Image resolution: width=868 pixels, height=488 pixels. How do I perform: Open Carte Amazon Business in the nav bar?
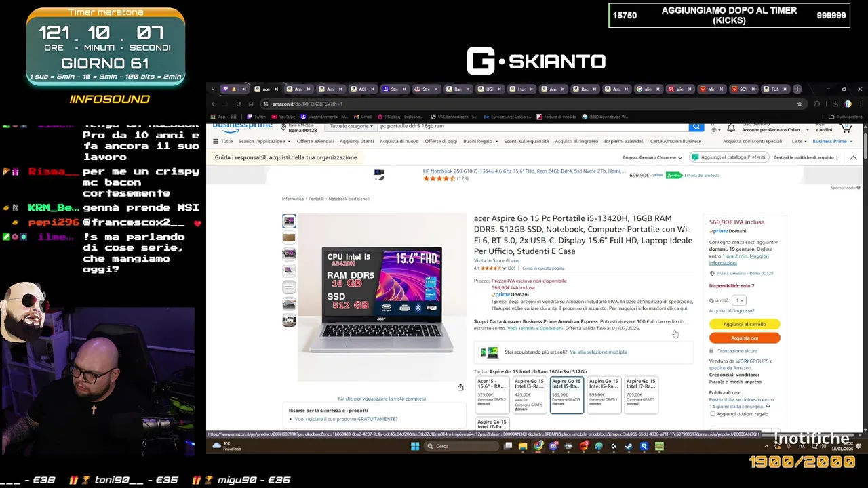[675, 141]
